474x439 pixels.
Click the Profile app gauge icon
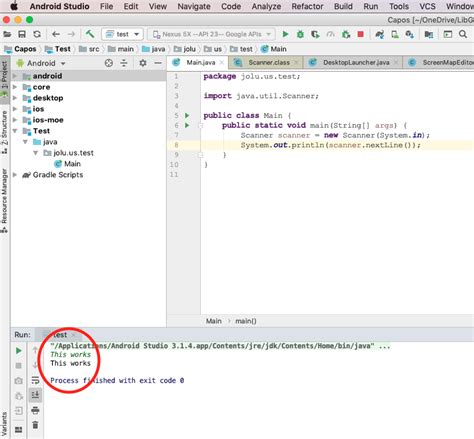[330, 34]
